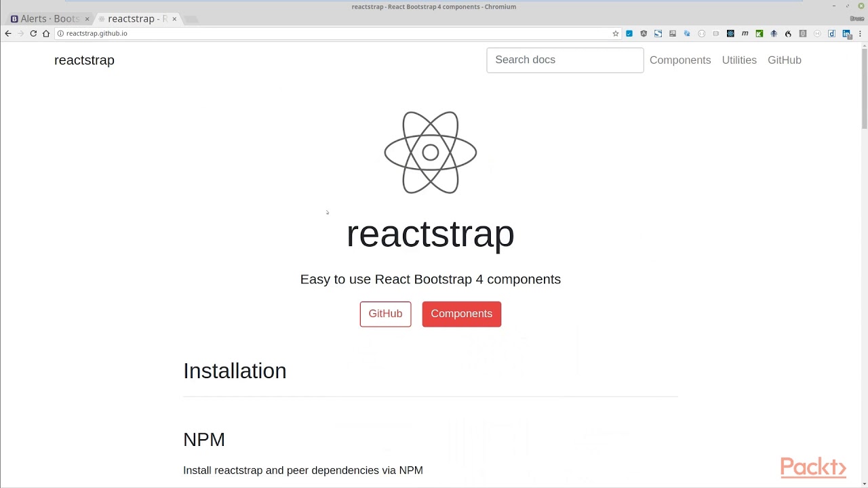Click the browser forward arrow
This screenshot has width=868, height=488.
point(20,33)
